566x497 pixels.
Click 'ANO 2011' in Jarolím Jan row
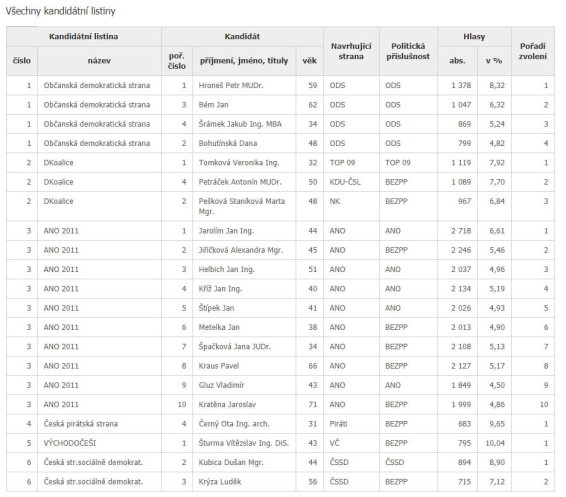click(x=61, y=231)
